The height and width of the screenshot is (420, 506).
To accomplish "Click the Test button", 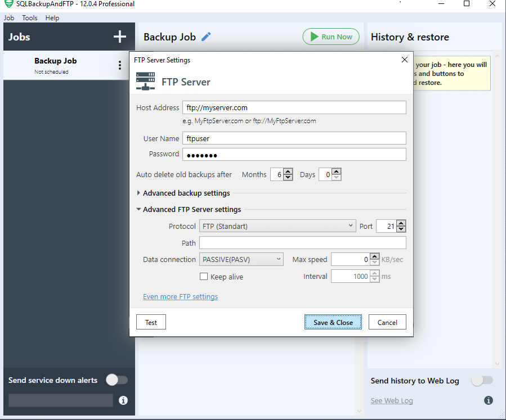I will tap(150, 322).
